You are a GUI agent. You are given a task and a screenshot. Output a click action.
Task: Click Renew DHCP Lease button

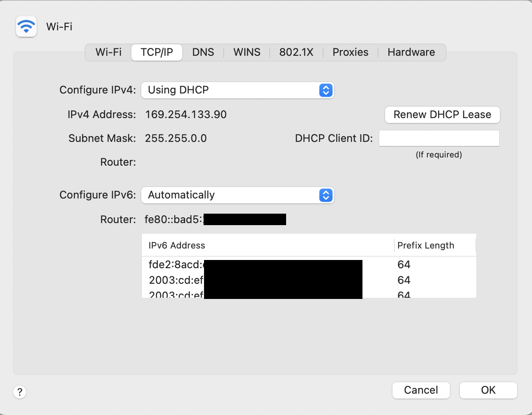[x=443, y=115]
